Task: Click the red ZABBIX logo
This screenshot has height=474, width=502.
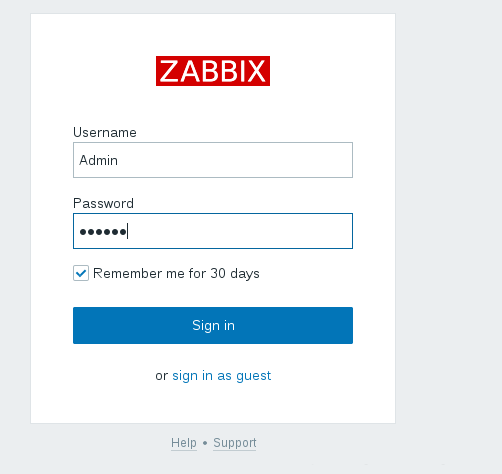Action: coord(213,71)
